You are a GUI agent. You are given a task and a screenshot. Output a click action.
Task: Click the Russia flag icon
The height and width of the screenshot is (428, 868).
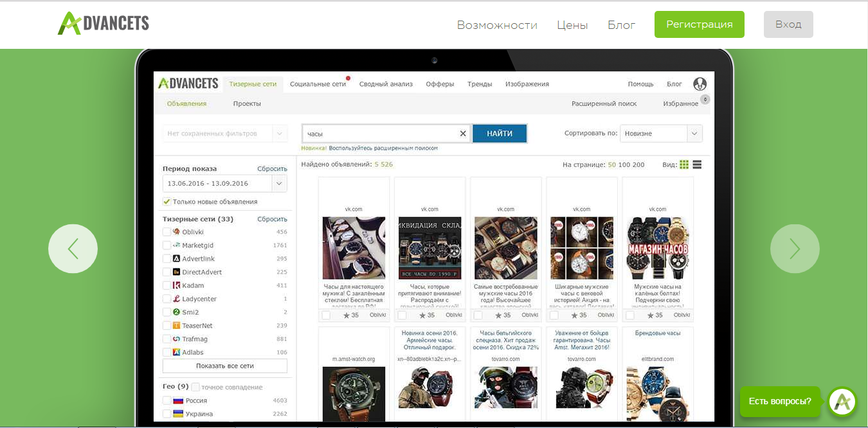178,401
